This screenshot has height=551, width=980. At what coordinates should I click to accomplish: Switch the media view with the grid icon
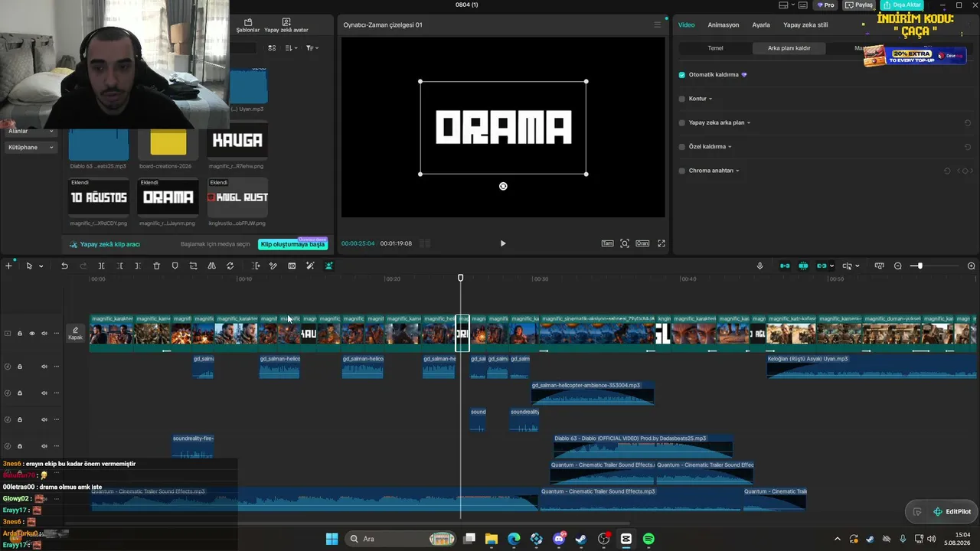[272, 47]
